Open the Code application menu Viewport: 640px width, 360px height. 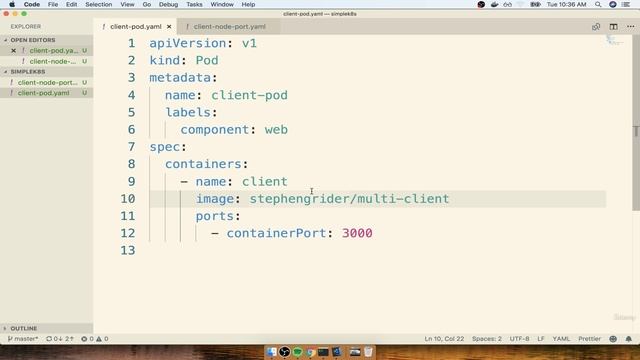[x=31, y=4]
